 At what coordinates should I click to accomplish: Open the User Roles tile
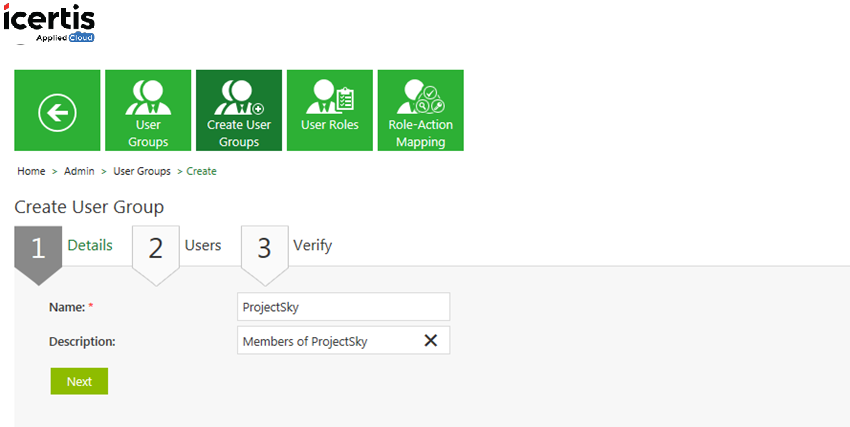tap(330, 110)
